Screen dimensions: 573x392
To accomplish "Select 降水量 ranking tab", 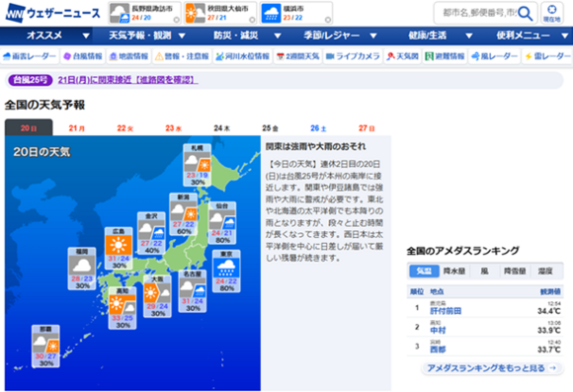I will pyautogui.click(x=454, y=272).
